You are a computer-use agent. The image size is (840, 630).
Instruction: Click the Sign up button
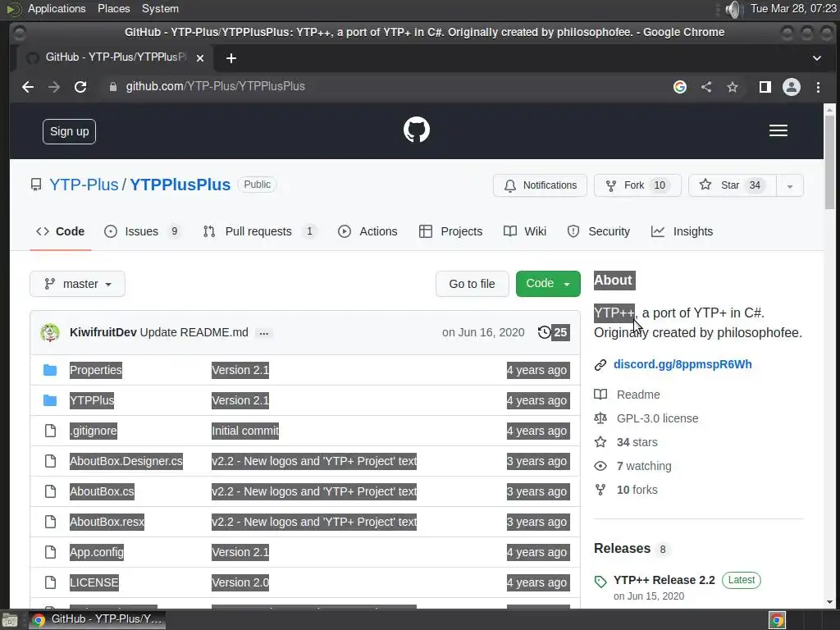click(x=69, y=132)
